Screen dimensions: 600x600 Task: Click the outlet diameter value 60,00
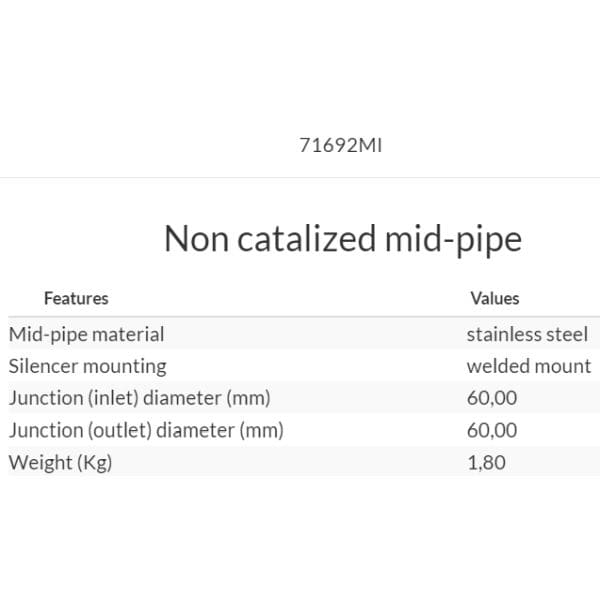click(x=492, y=430)
